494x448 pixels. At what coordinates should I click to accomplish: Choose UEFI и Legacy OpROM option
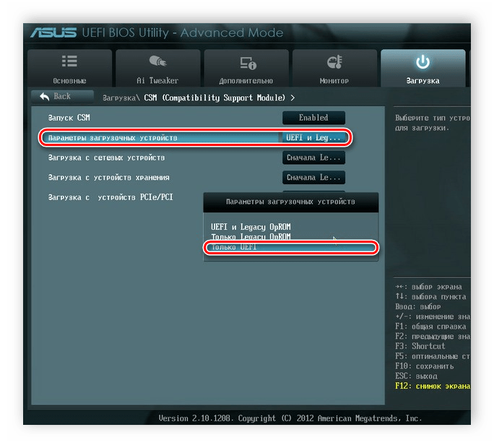(251, 227)
